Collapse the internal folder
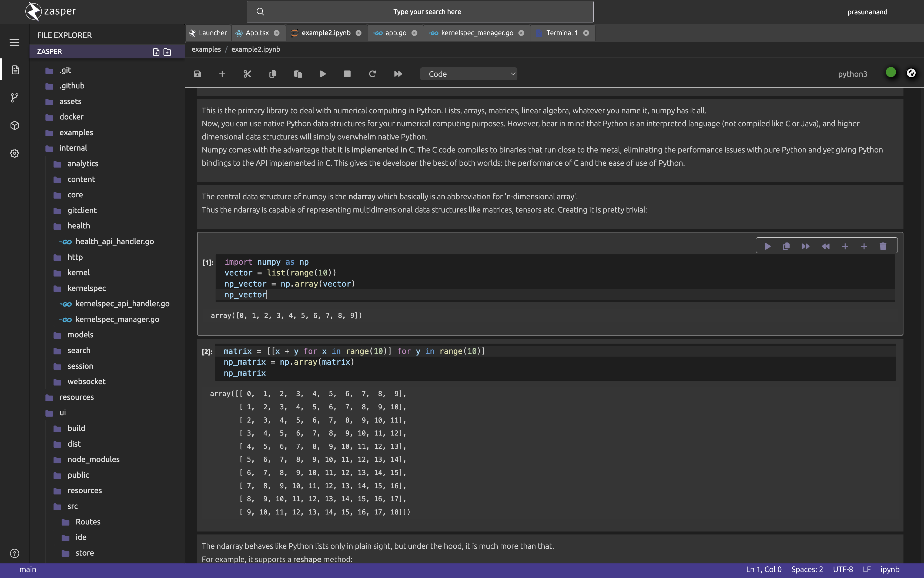The image size is (924, 578). click(73, 148)
